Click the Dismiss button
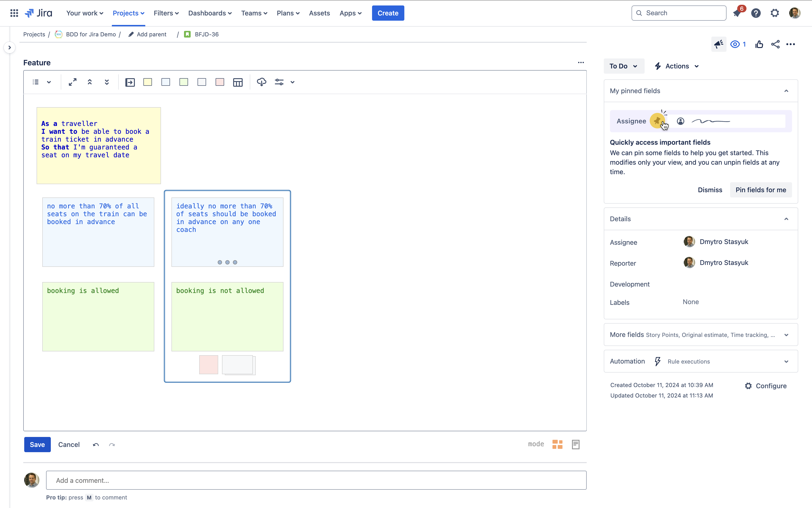 [x=710, y=190]
